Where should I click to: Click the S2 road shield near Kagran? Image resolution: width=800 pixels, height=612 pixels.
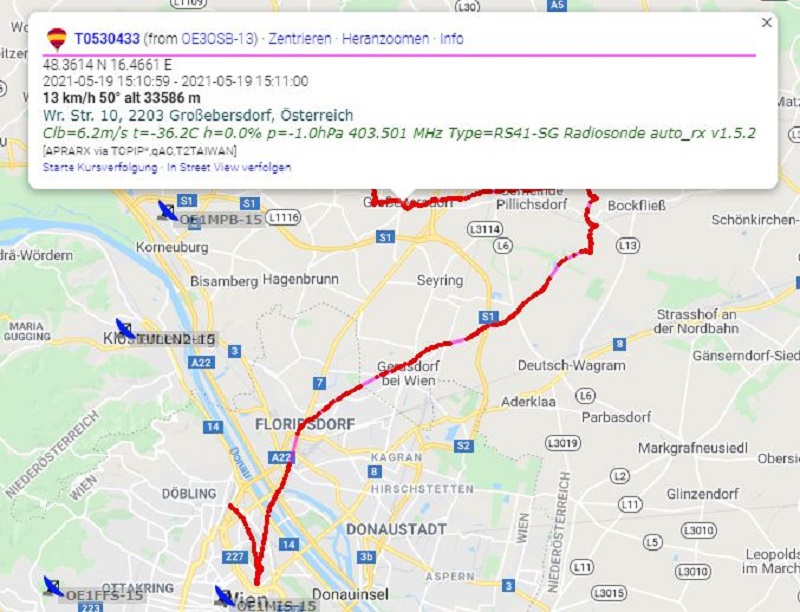(x=463, y=446)
